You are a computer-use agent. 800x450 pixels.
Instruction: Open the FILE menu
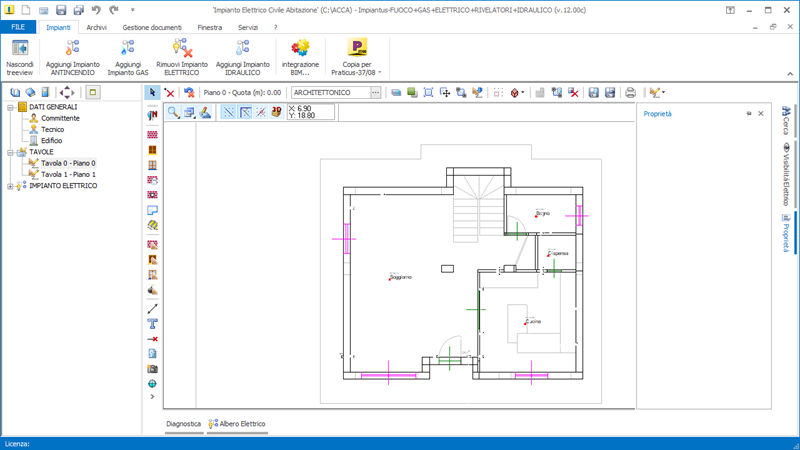tap(18, 27)
